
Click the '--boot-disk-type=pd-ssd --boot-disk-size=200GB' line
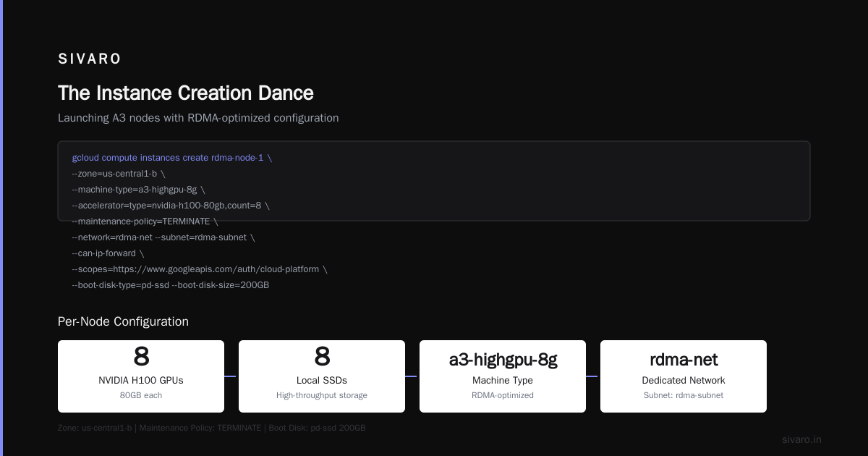[171, 285]
